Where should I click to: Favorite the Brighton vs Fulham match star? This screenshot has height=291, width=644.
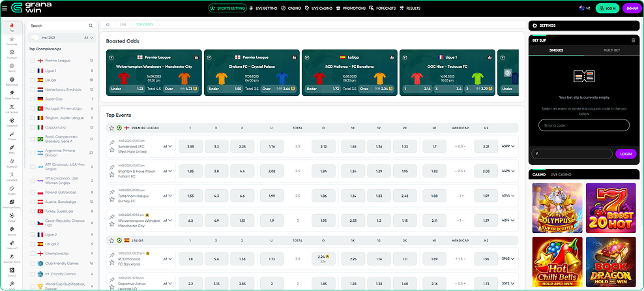[x=111, y=175]
